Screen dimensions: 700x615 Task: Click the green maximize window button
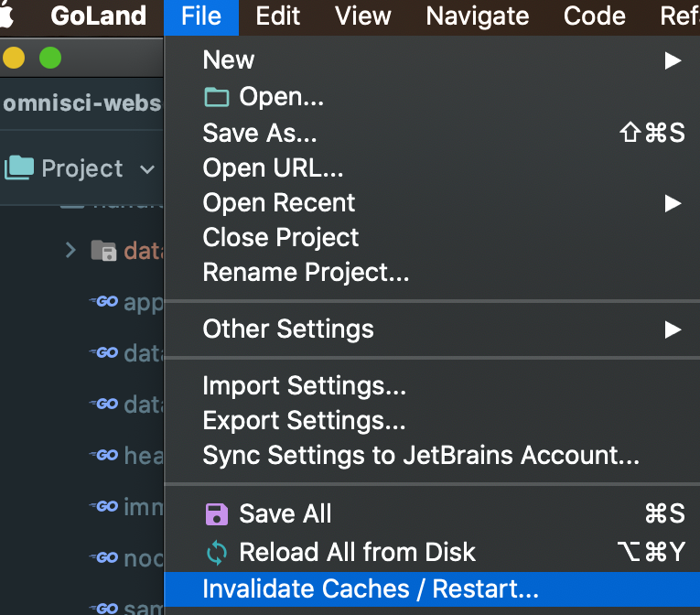click(x=50, y=58)
